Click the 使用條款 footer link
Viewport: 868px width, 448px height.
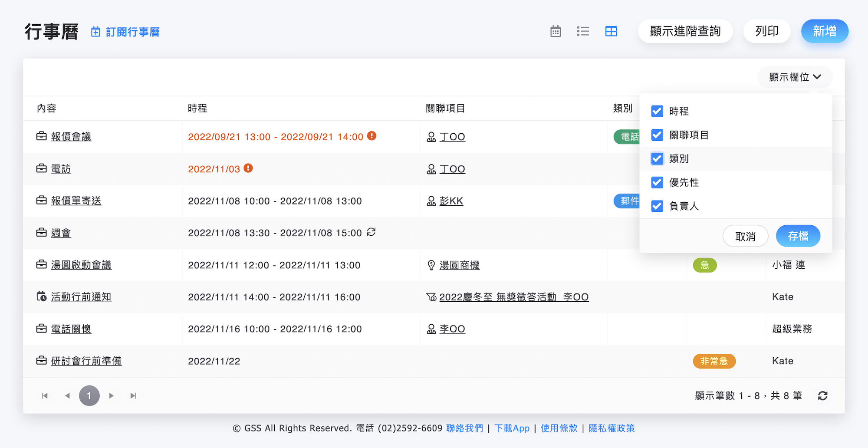pyautogui.click(x=559, y=428)
